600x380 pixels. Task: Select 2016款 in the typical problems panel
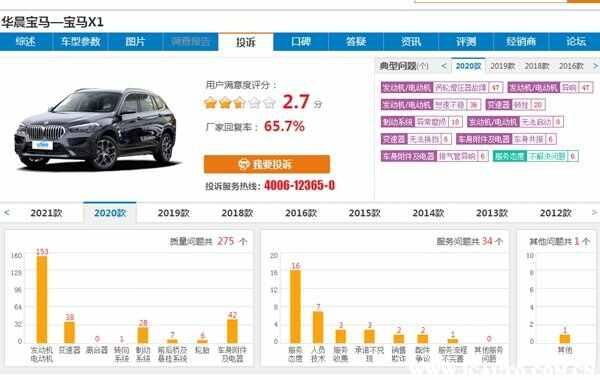[x=571, y=66]
